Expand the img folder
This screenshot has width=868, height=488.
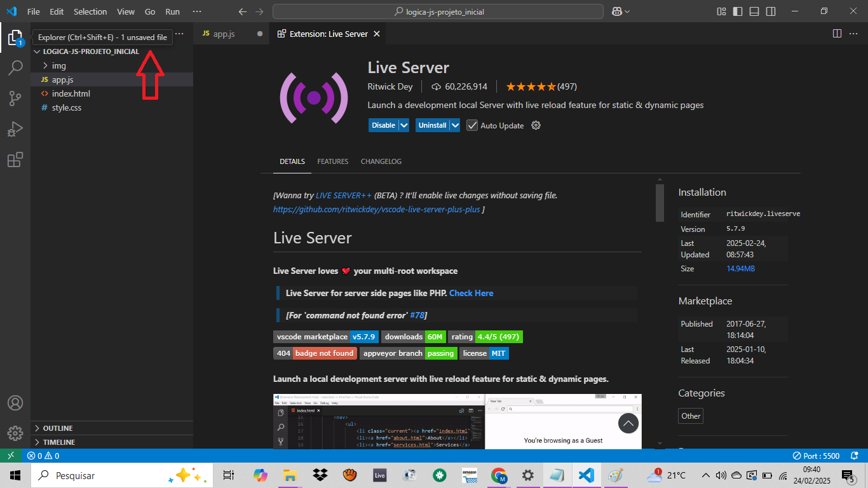112,65
